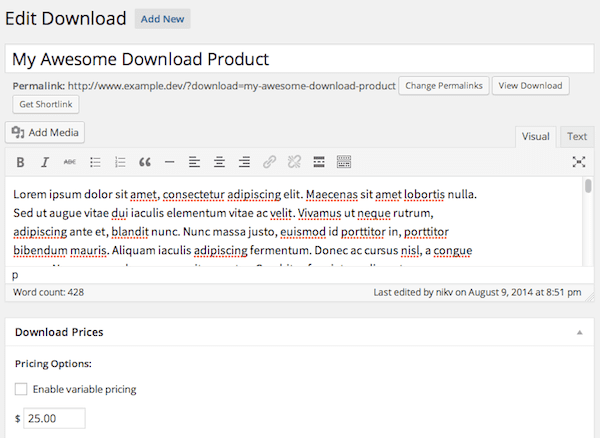Remove link from selected text
This screenshot has width=600, height=438.
point(294,161)
